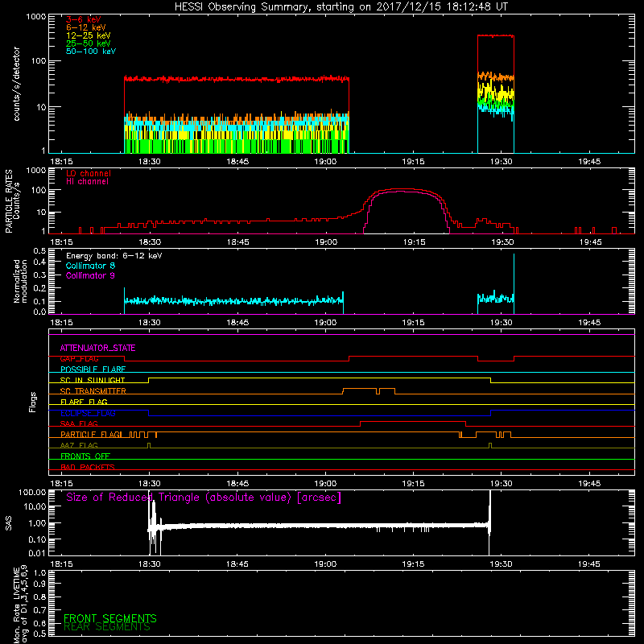Select the "100.00" tick label on SAS axis

point(32,493)
